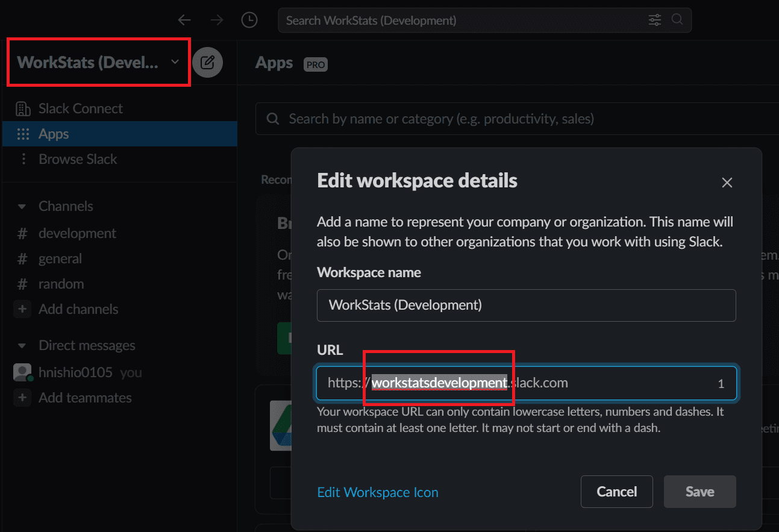Cancel the workspace details dialog
The image size is (779, 532).
point(617,492)
